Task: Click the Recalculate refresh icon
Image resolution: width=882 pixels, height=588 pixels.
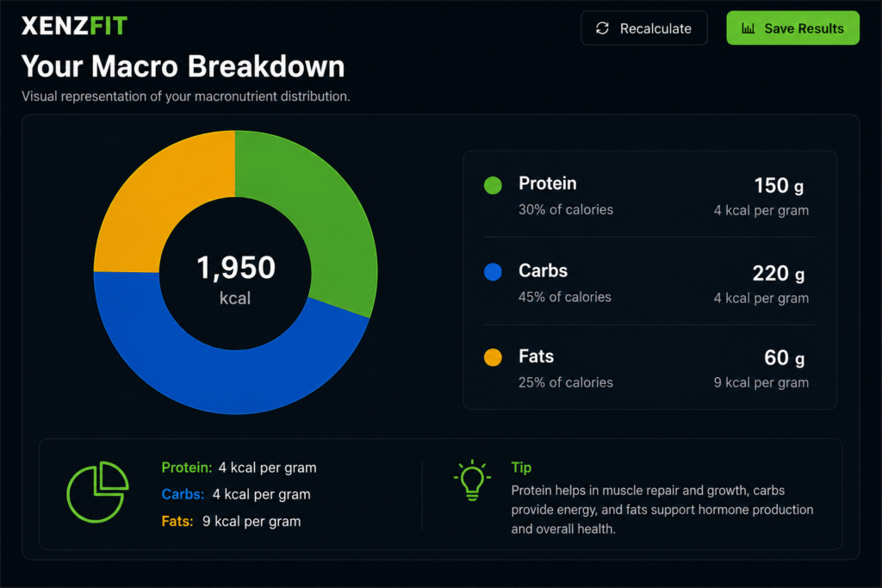Action: pos(602,28)
